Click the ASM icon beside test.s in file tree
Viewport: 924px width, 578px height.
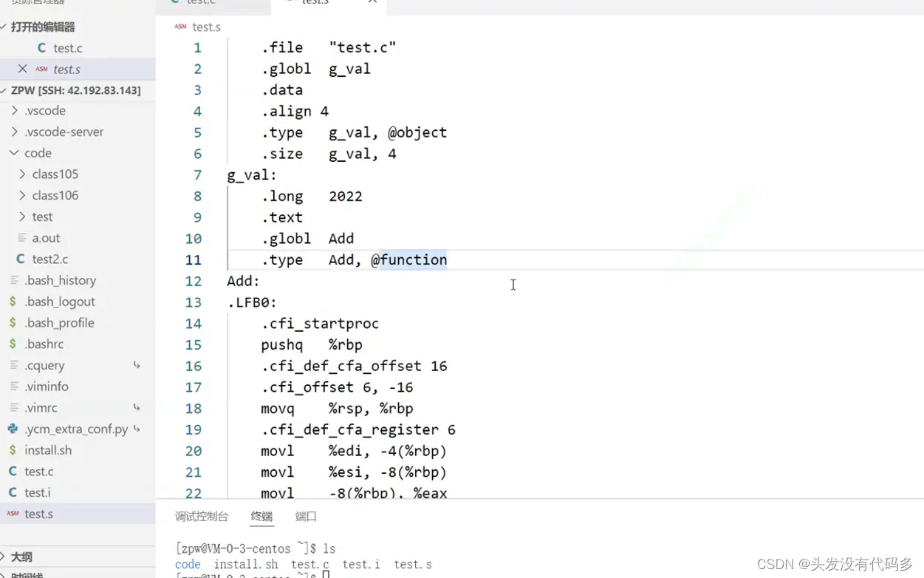pos(13,514)
